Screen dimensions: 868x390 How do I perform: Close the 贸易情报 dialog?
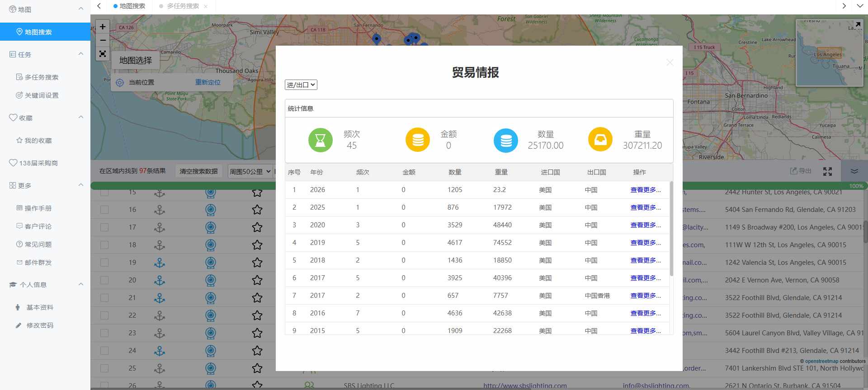[x=670, y=62]
